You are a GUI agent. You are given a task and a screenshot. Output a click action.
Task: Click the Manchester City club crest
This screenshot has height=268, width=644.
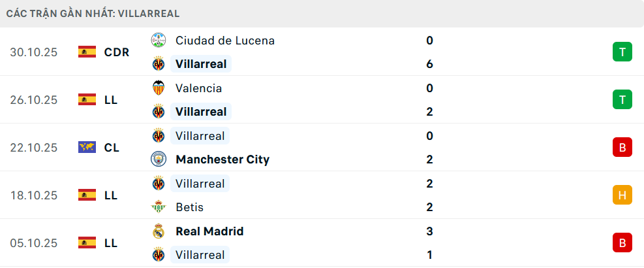[x=158, y=159]
